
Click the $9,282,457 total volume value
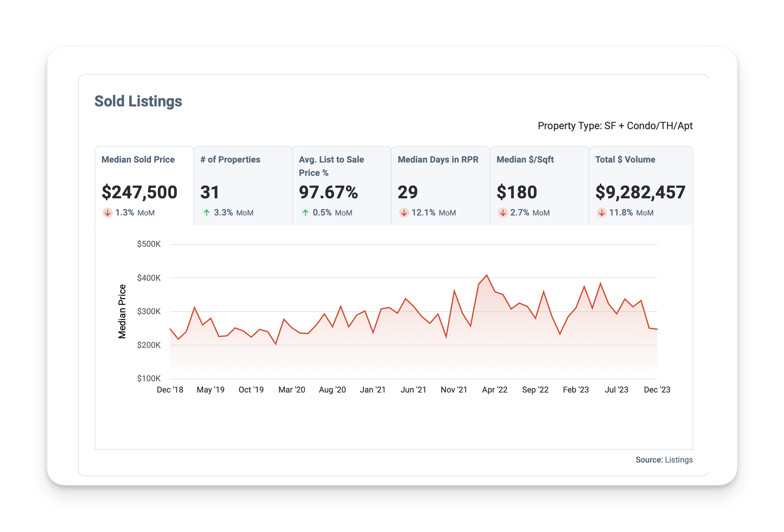coord(640,192)
